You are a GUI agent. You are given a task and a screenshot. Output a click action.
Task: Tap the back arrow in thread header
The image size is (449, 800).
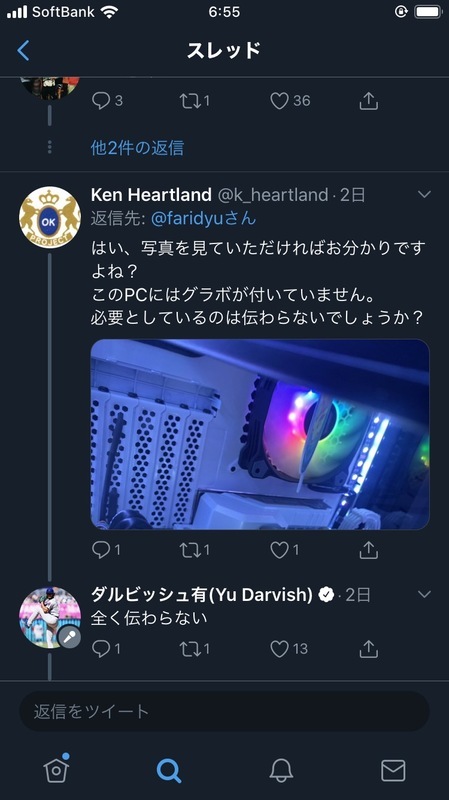coord(23,51)
